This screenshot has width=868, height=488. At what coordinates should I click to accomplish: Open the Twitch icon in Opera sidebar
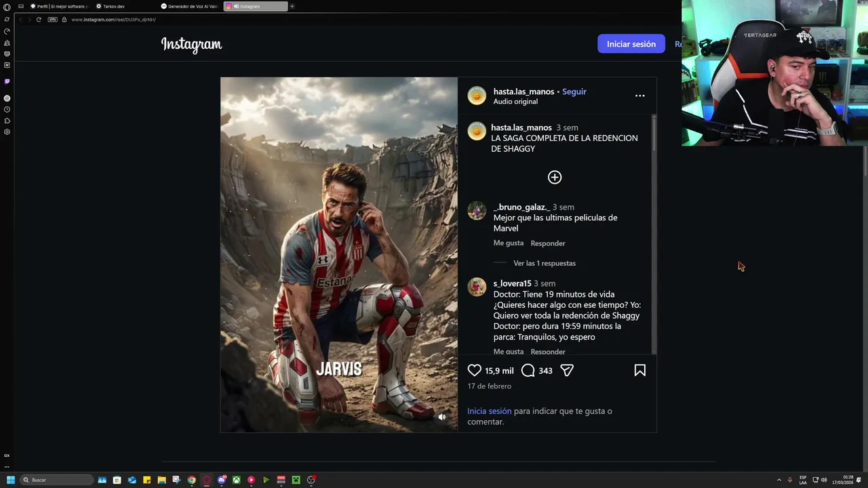(x=7, y=81)
